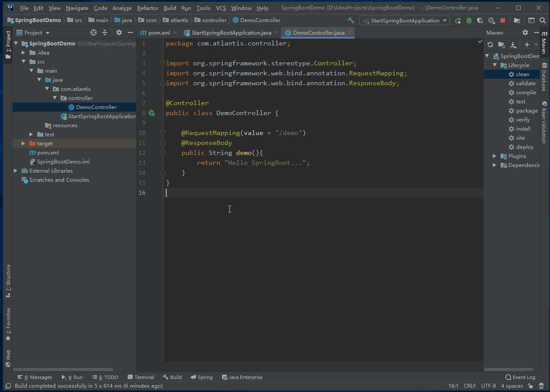
Task: Expand the test folder
Action: [31, 135]
